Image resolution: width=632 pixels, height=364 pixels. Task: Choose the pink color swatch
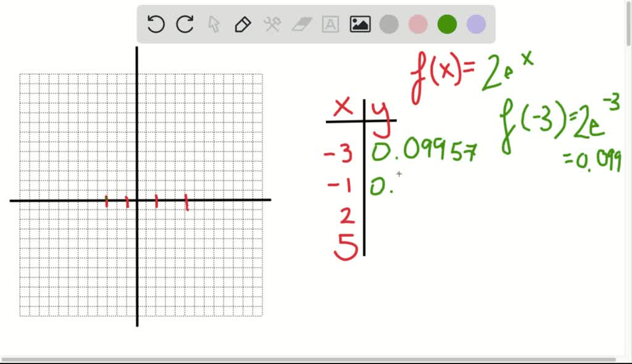coord(418,24)
